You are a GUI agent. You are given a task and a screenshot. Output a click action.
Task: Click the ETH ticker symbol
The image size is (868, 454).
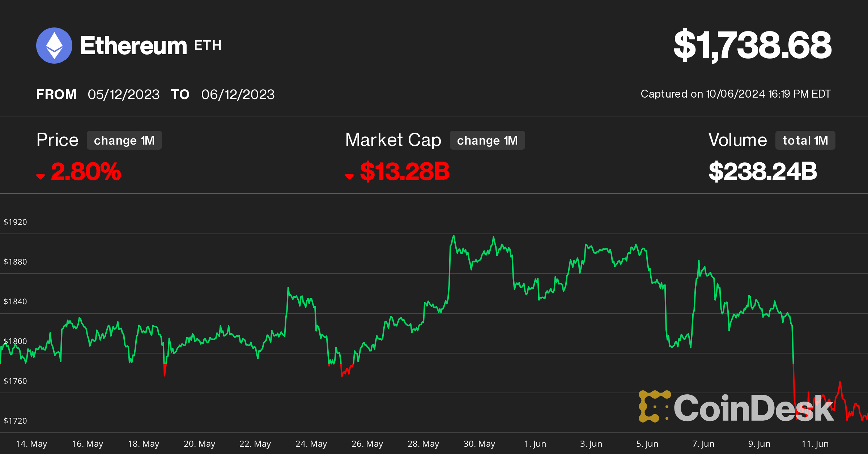click(x=208, y=46)
